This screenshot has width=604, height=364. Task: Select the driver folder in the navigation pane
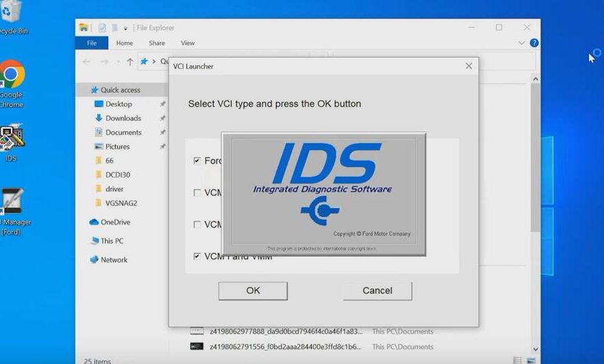[115, 189]
